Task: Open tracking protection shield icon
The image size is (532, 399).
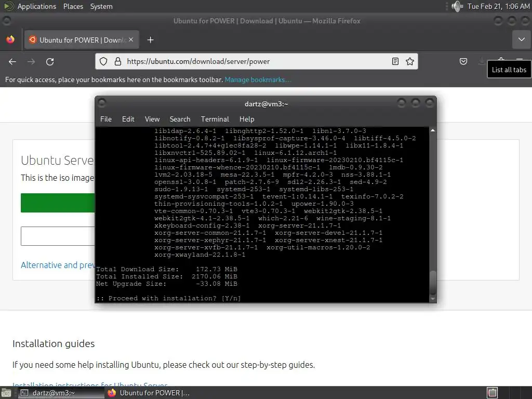Action: [103, 61]
